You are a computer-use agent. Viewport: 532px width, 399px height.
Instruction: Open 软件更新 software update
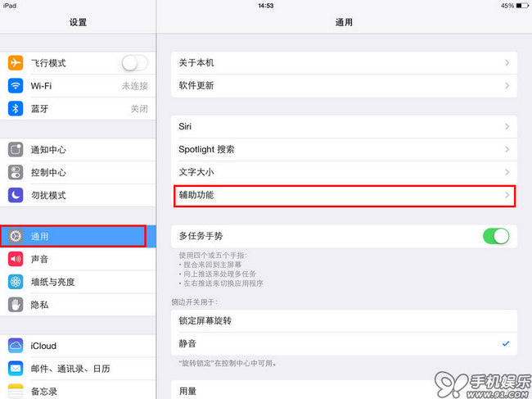click(x=344, y=85)
